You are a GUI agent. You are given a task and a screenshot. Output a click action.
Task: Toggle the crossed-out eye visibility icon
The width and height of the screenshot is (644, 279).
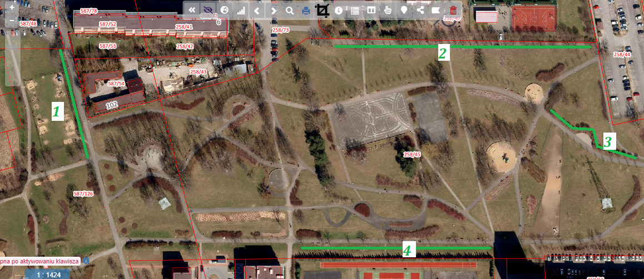tap(208, 10)
